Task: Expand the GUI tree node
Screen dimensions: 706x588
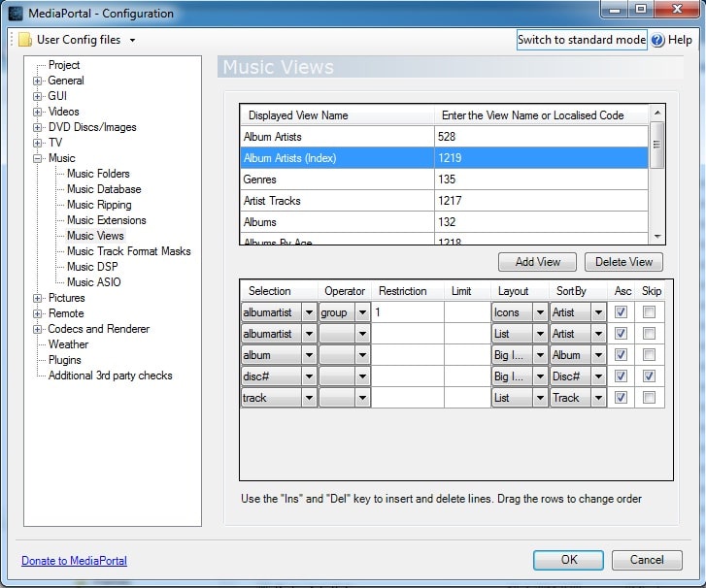Action: pos(37,96)
